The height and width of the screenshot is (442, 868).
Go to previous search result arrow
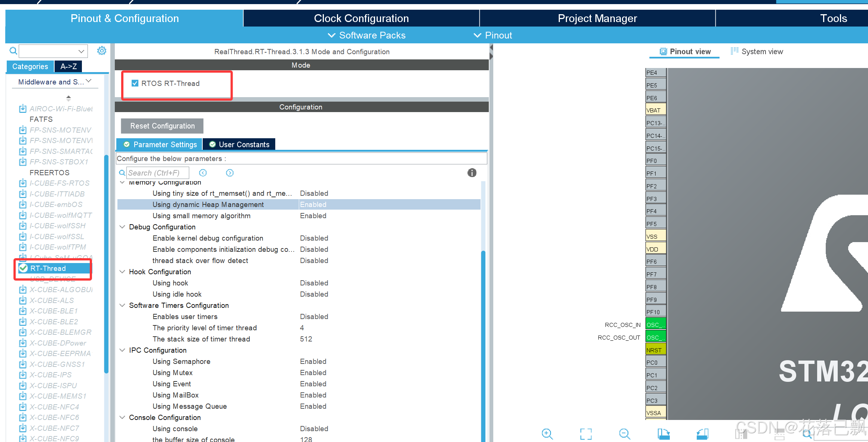tap(203, 173)
